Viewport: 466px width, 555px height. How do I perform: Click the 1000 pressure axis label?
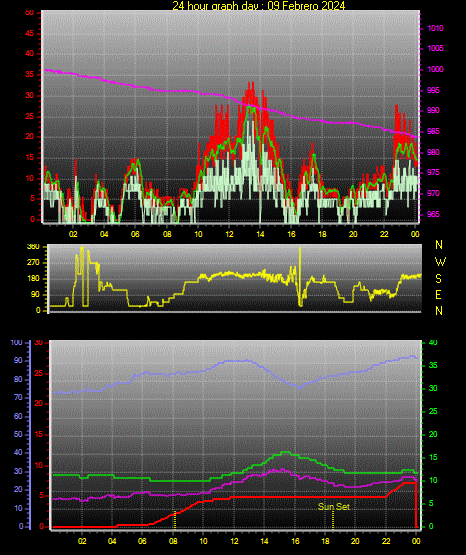pyautogui.click(x=435, y=69)
